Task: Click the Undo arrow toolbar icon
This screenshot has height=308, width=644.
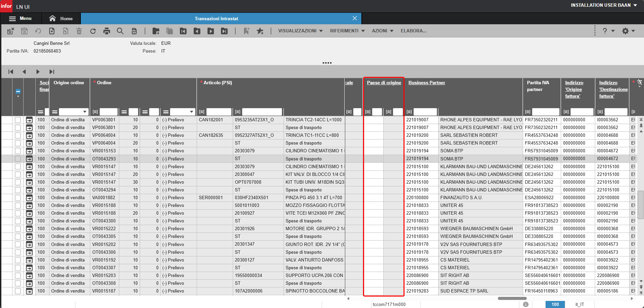Action: click(38, 31)
